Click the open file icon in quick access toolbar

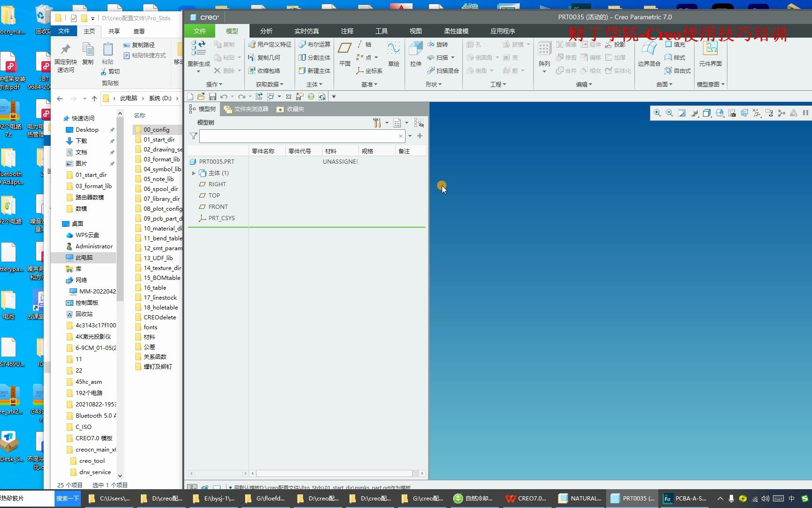coord(201,96)
